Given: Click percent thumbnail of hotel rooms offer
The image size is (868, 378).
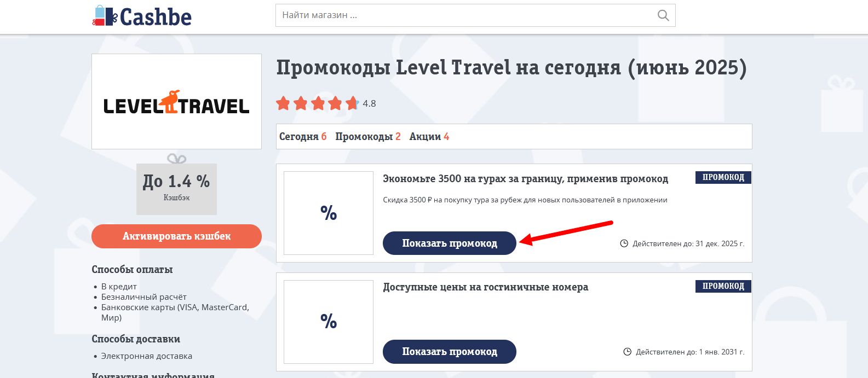Looking at the screenshot, I should tap(329, 322).
